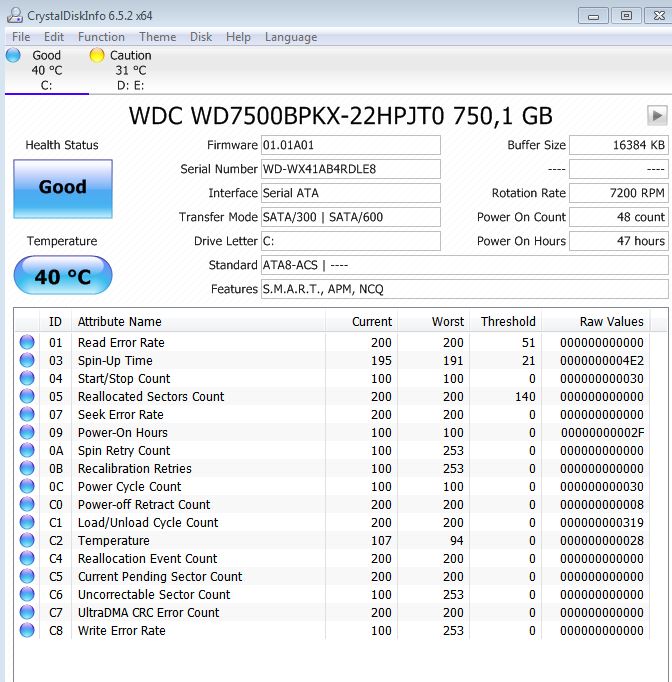The height and width of the screenshot is (682, 672).
Task: Open the File menu
Action: (21, 37)
